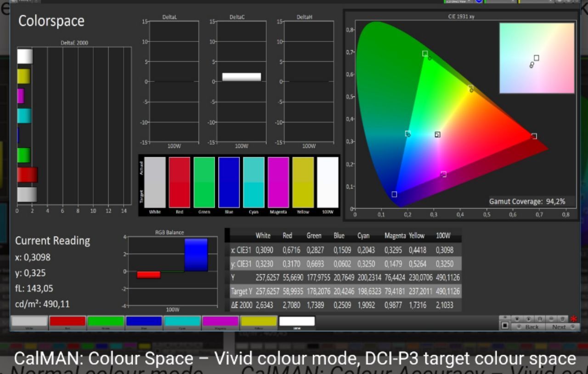This screenshot has height=374, width=588.
Task: Click the red bar in RGB Balance chart
Action: (149, 275)
